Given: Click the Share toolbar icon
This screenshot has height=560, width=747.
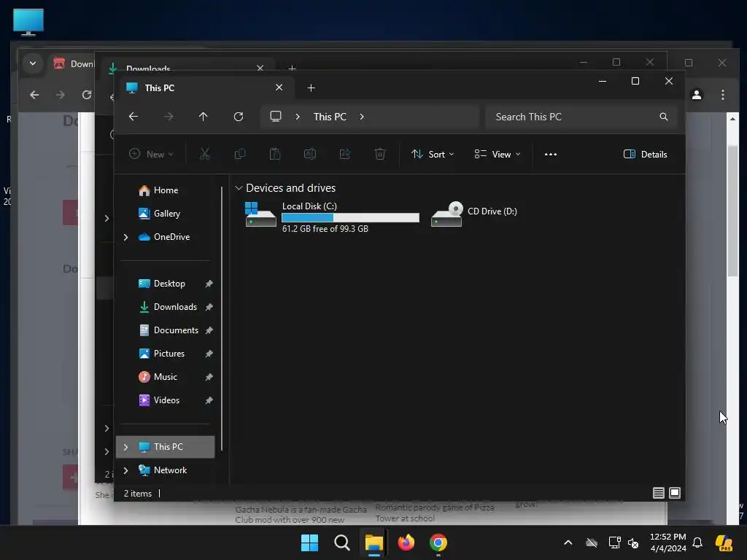Looking at the screenshot, I should (345, 155).
